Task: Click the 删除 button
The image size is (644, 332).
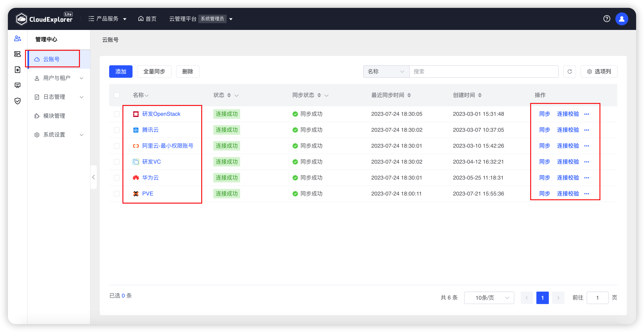Action: (188, 72)
